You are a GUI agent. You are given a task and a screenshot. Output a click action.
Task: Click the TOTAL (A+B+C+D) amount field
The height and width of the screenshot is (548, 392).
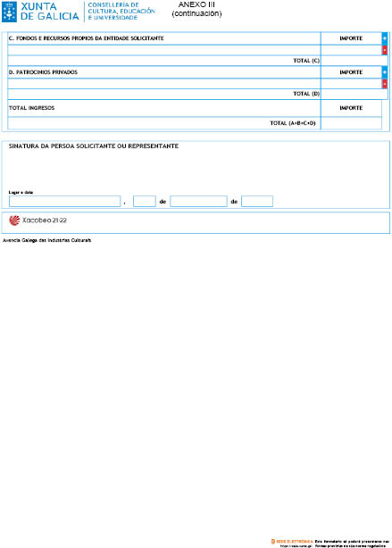tap(351, 123)
